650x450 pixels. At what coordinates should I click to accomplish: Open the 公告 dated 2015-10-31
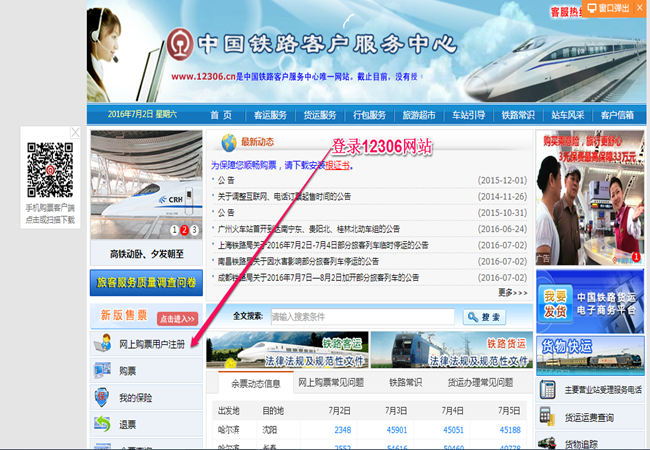(226, 213)
